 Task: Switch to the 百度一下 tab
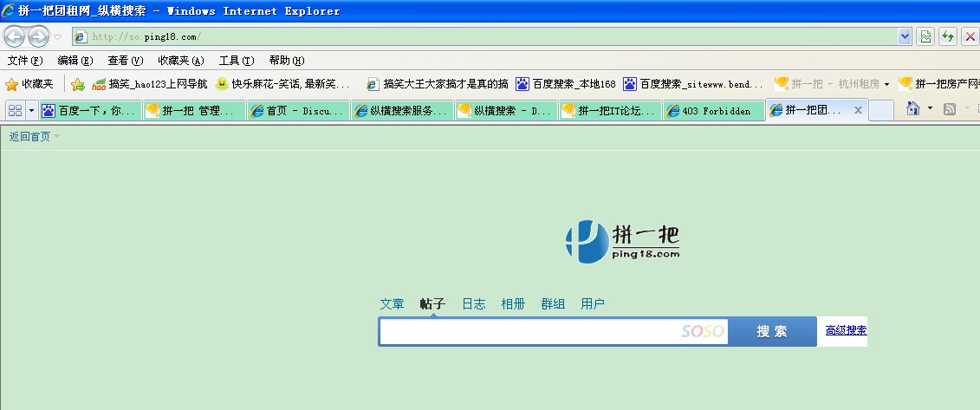coord(90,111)
